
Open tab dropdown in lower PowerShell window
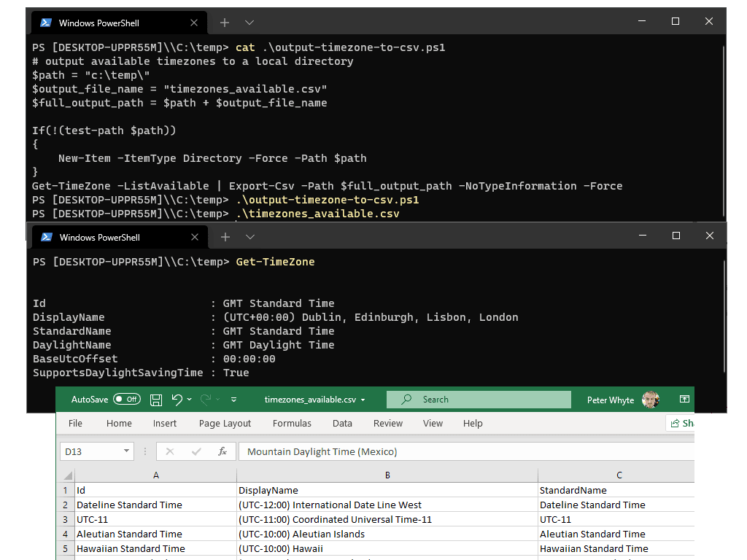click(250, 237)
